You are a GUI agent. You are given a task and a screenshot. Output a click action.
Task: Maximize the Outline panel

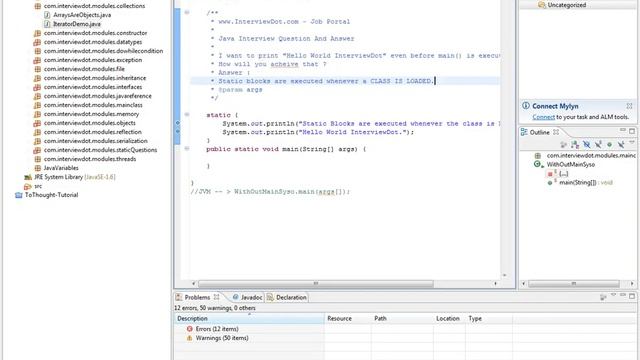(x=632, y=131)
